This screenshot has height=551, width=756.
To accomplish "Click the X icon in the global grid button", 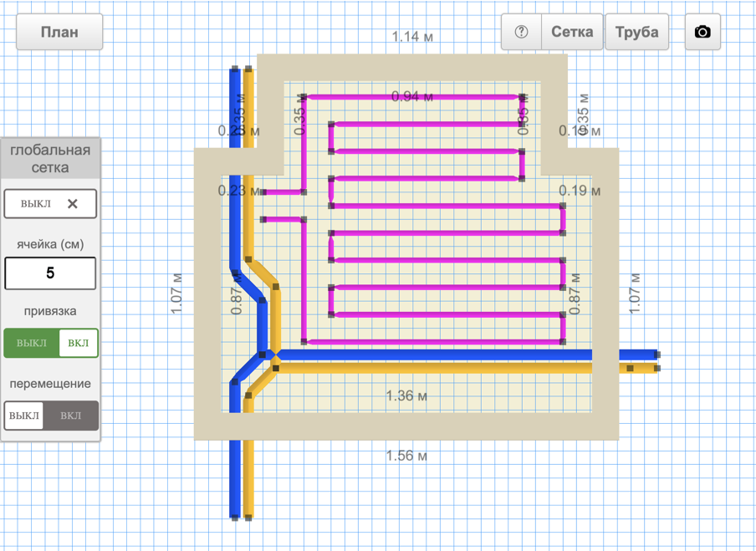I will coord(73,204).
